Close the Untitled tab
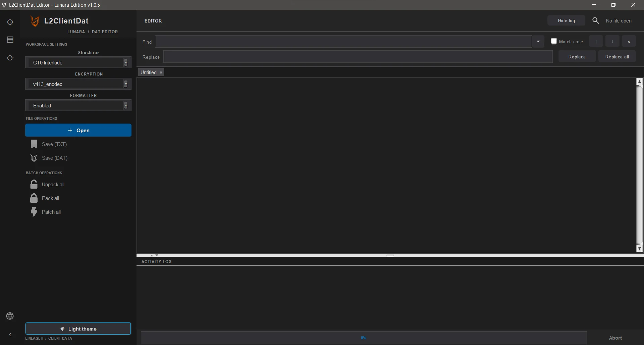644x345 pixels. click(x=161, y=72)
